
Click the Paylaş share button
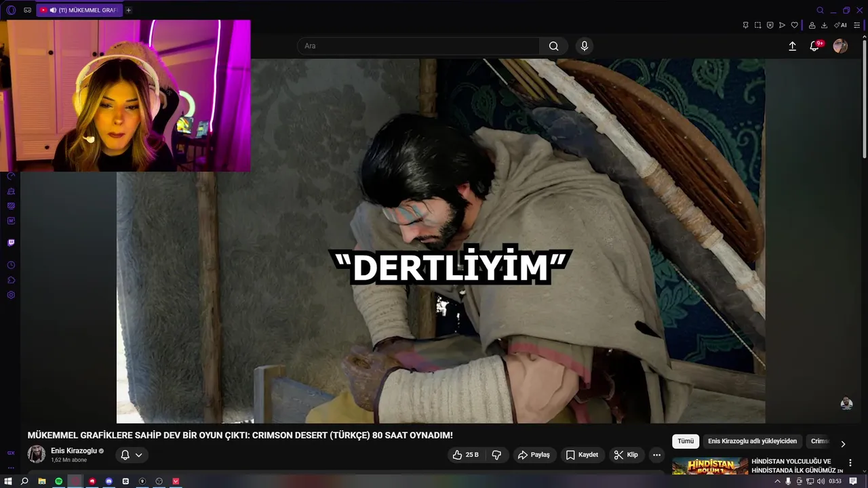click(534, 455)
